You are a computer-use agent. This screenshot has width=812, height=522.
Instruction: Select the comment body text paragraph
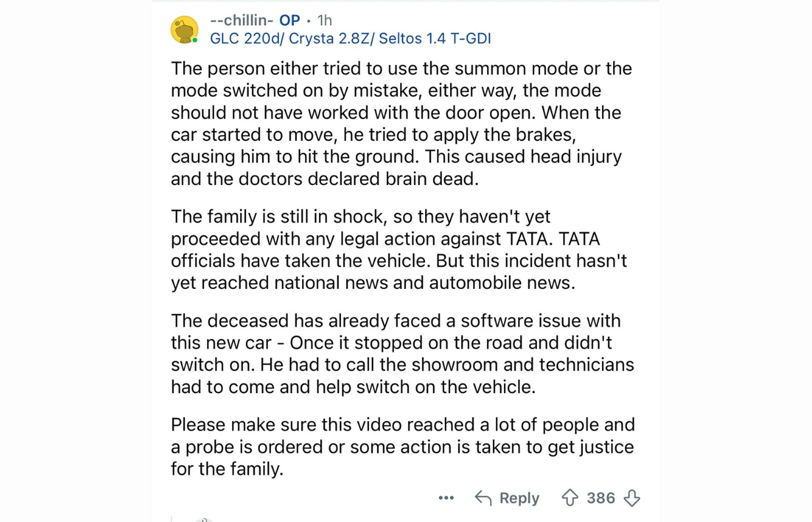(x=400, y=123)
